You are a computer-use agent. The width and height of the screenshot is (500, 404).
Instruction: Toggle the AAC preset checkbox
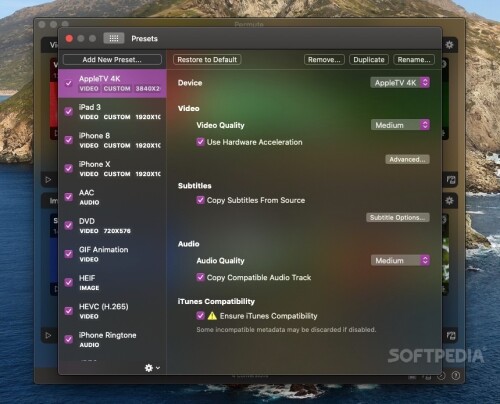69,197
